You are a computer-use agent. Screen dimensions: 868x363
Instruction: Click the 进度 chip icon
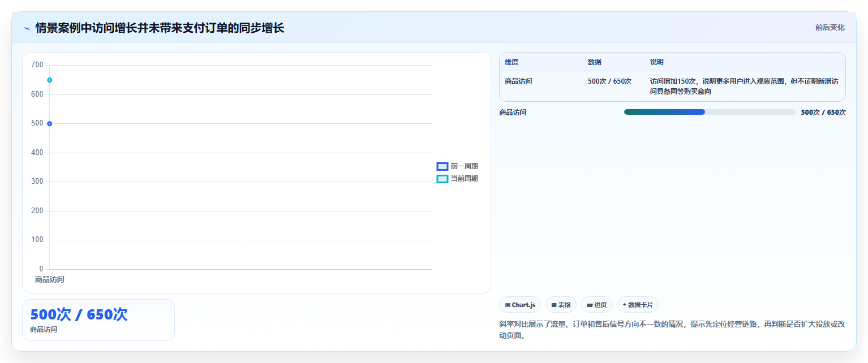[590, 305]
